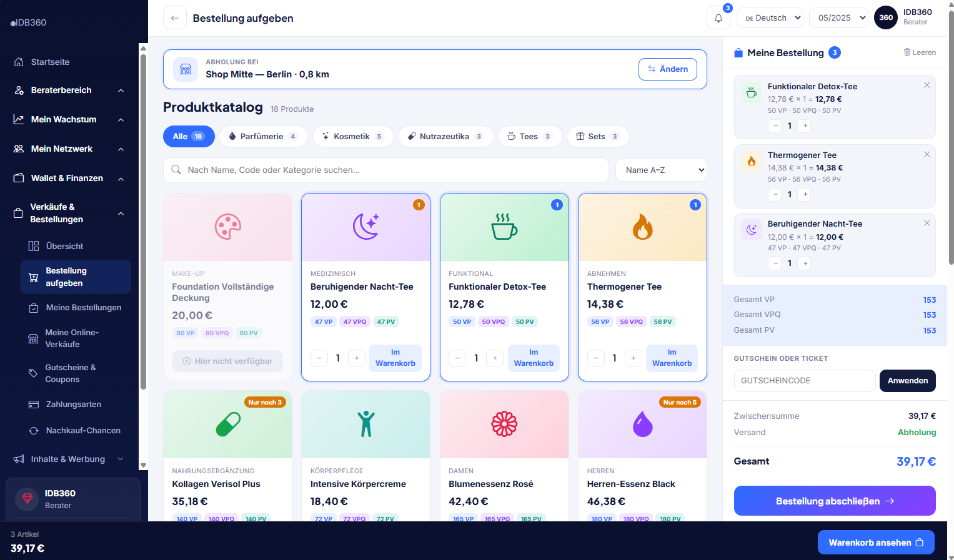
Task: Collapse the Mein Wachstum menu section
Action: point(121,120)
